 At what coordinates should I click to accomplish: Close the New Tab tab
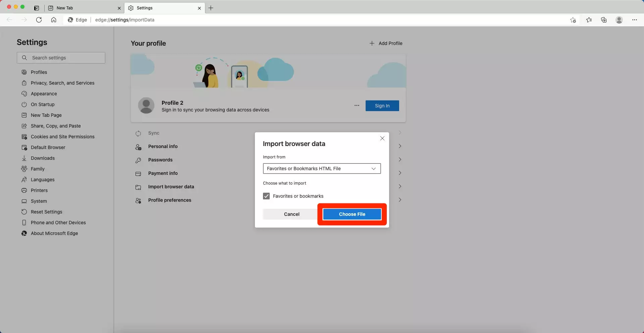click(x=119, y=8)
